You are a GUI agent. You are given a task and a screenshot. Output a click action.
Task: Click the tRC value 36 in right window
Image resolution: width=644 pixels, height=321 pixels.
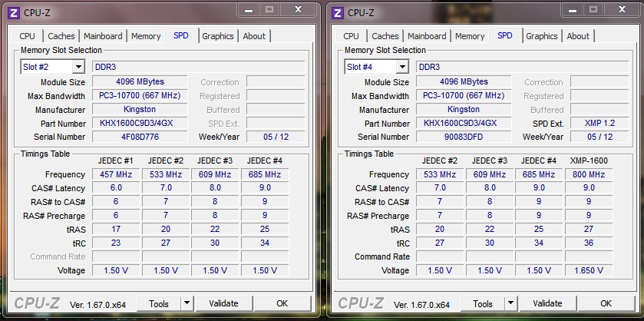[x=589, y=243]
